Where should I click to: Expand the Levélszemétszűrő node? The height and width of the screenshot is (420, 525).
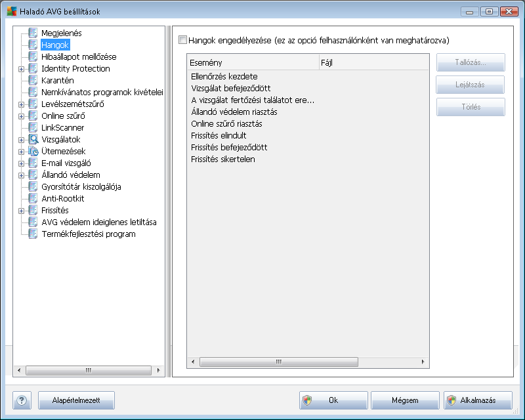(21, 104)
